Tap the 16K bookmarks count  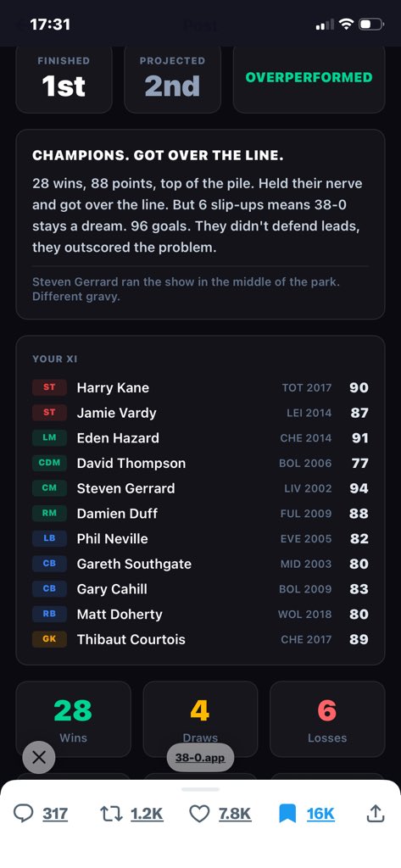[320, 814]
